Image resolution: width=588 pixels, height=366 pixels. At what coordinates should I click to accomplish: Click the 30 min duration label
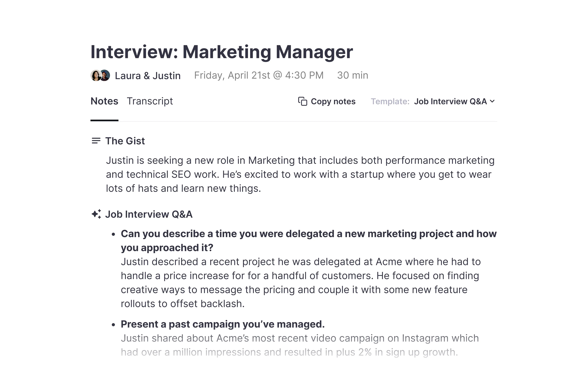353,75
